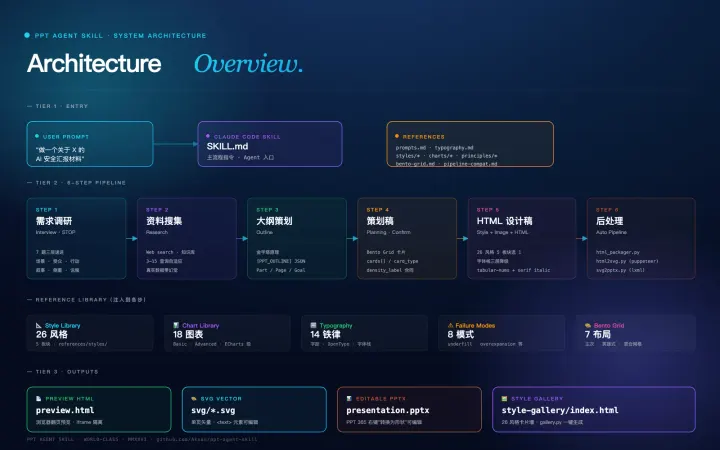Open the STEP 1 需求调研 title

coord(54,221)
